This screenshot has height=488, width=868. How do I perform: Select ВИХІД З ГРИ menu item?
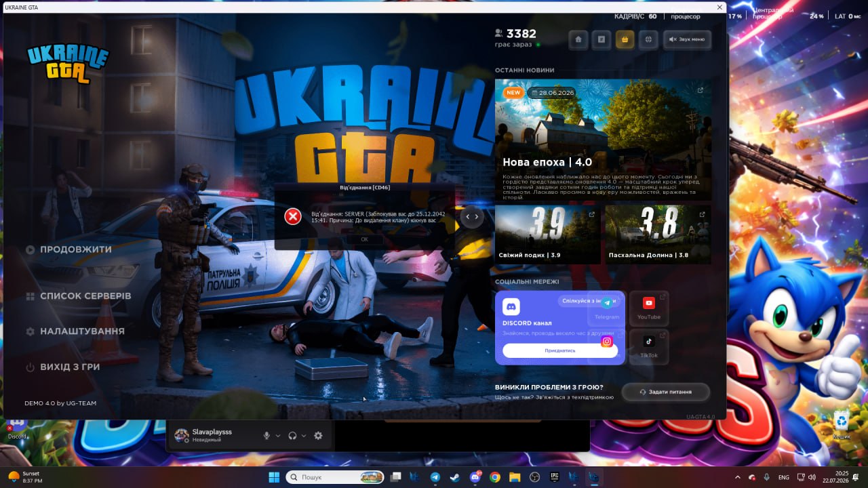click(x=62, y=367)
